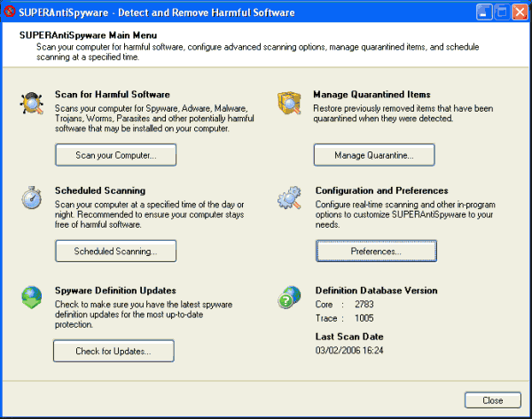Click the Last Scan Date label
Image resolution: width=532 pixels, height=419 pixels.
[349, 337]
